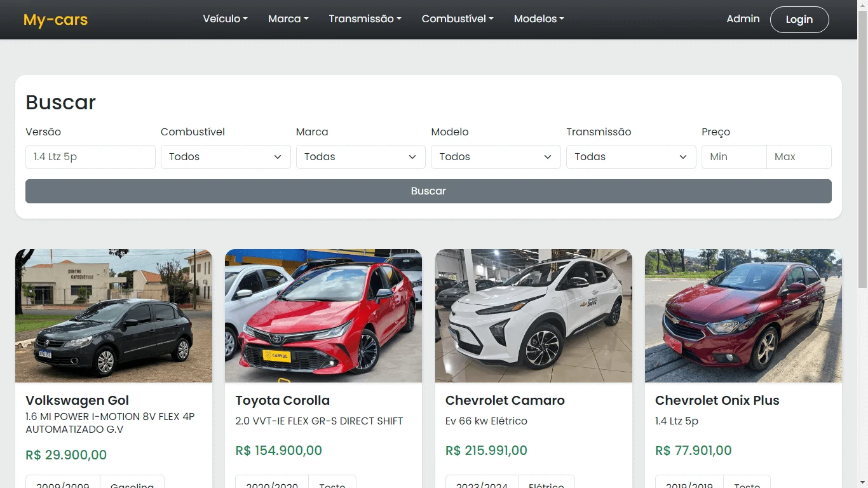This screenshot has width=868, height=488.
Task: Click the Min price field
Action: click(734, 156)
